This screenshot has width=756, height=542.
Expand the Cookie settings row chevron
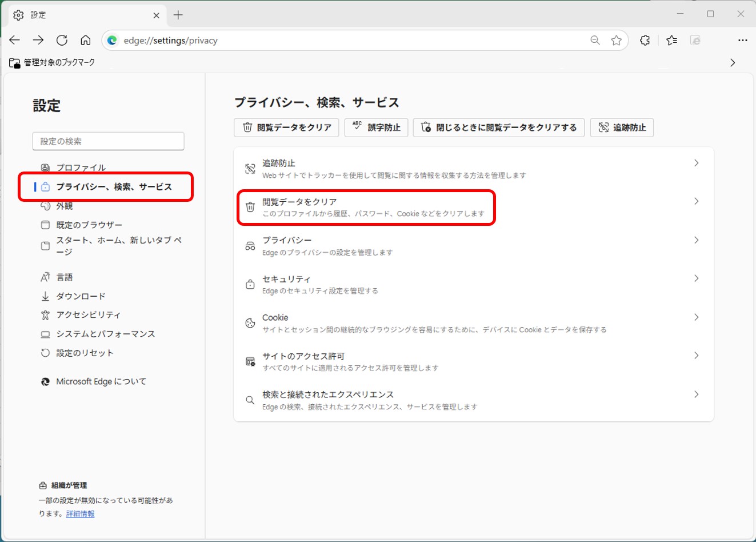[x=696, y=317]
